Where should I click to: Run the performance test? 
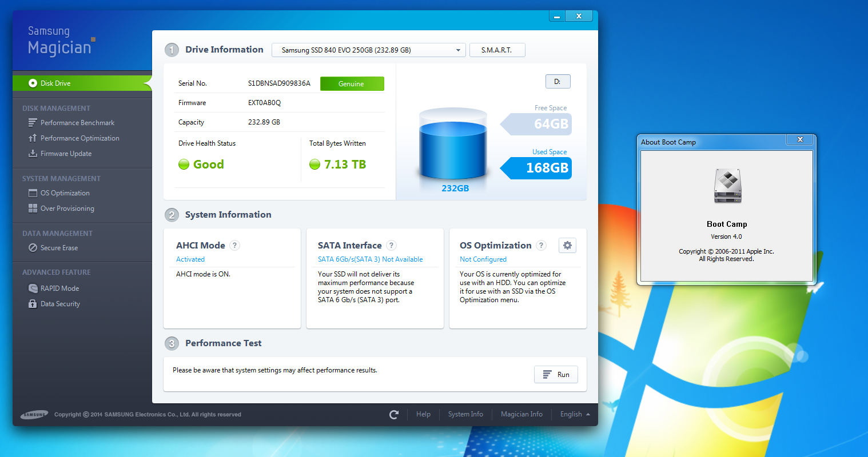pyautogui.click(x=556, y=375)
